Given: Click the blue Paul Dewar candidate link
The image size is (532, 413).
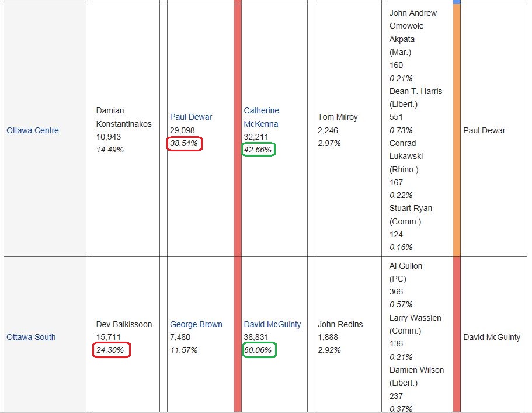Looking at the screenshot, I should [x=191, y=117].
